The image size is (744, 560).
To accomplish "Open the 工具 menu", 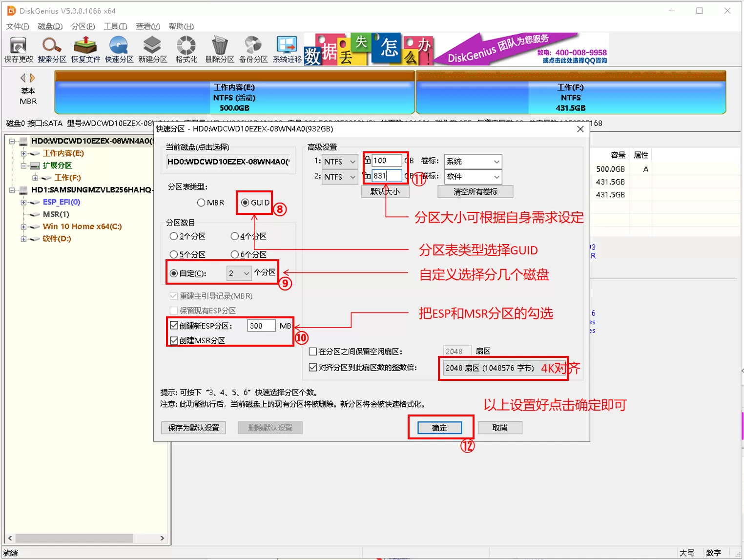I will click(x=115, y=26).
